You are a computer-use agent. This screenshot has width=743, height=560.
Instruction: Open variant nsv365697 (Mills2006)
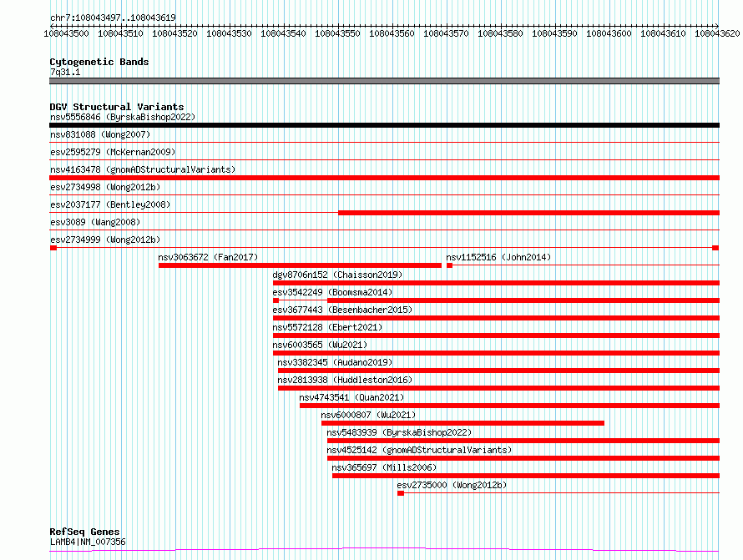point(384,467)
